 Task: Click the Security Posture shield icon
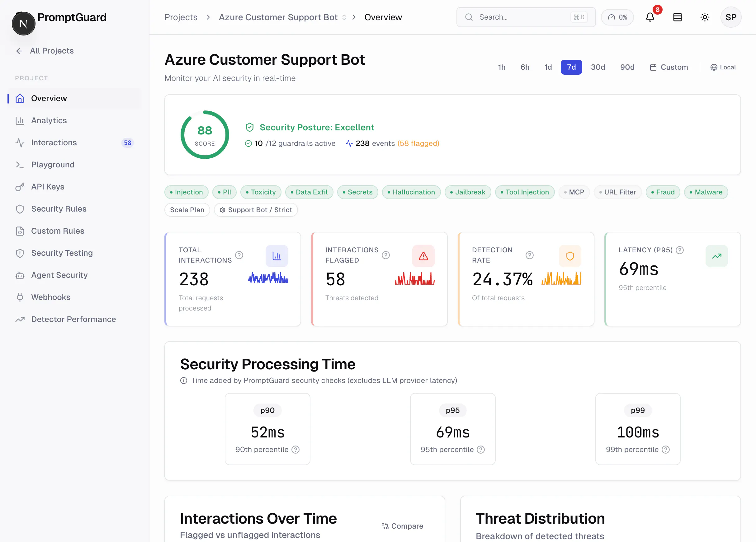coord(250,127)
